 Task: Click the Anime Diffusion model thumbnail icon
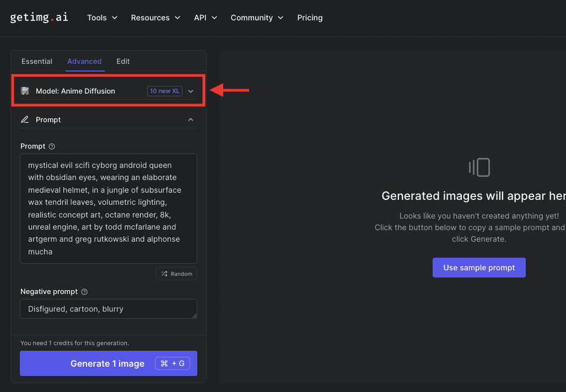25,91
